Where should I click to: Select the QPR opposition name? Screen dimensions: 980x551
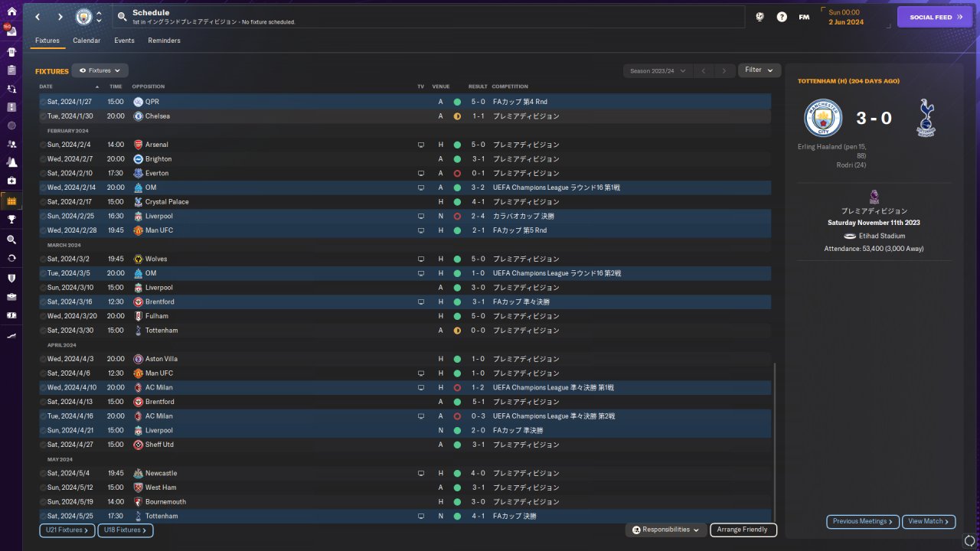[x=152, y=102]
